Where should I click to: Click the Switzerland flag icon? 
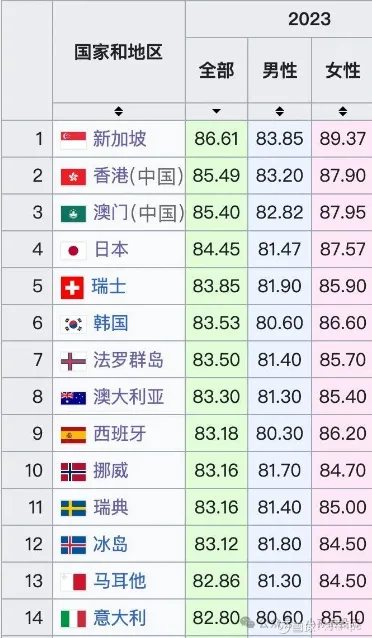click(72, 287)
